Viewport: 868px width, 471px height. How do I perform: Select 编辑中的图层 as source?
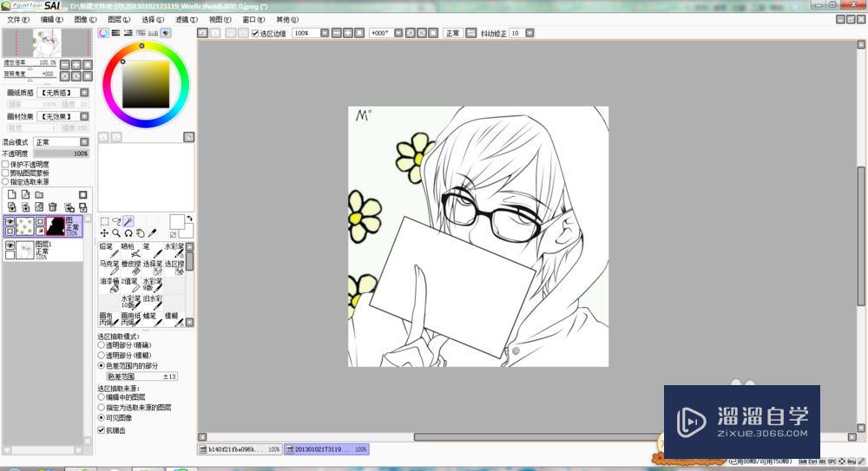pyautogui.click(x=102, y=397)
